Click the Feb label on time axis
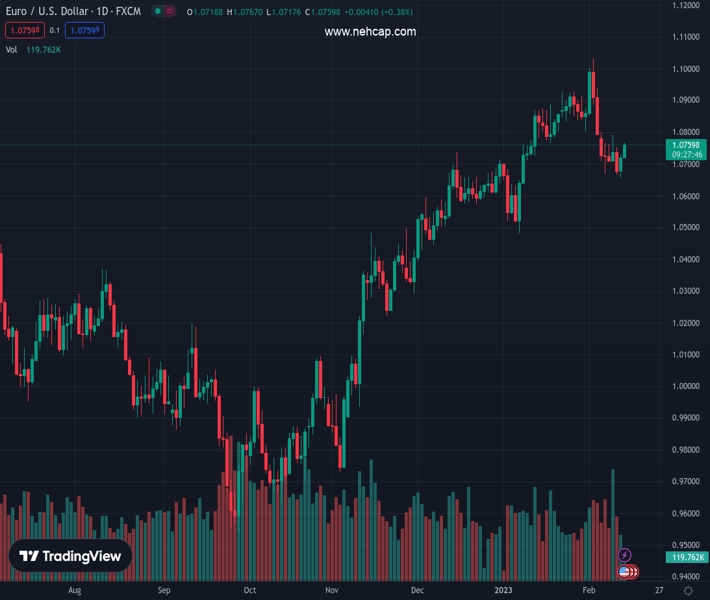Image resolution: width=710 pixels, height=600 pixels. [x=588, y=591]
